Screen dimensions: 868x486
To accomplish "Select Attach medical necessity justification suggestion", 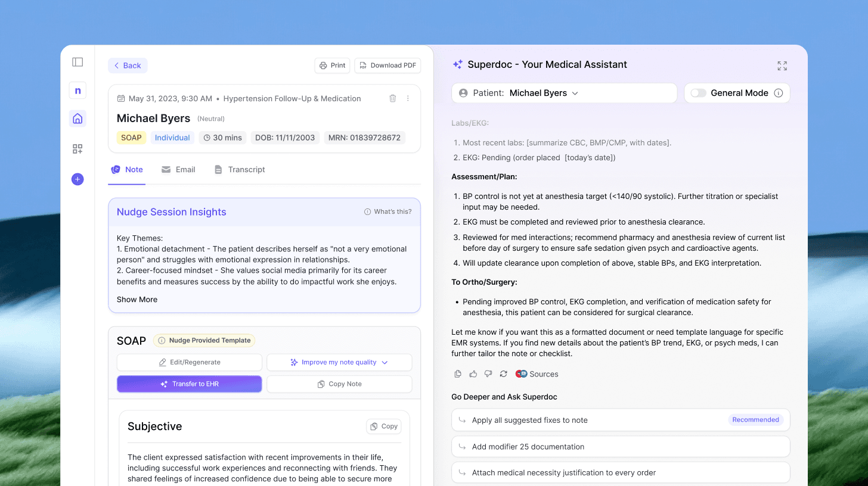I will pos(621,473).
